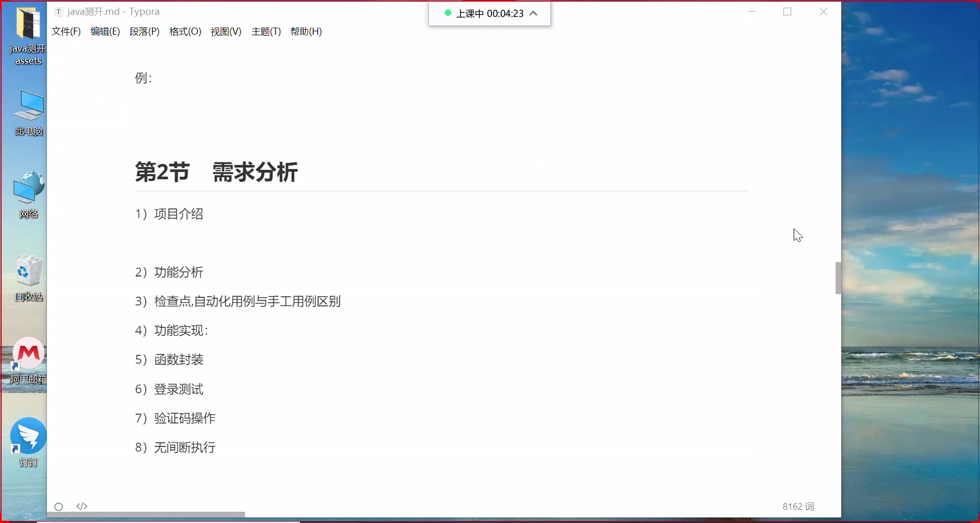
Task: Open the 帮助(H) help menu
Action: tap(306, 31)
